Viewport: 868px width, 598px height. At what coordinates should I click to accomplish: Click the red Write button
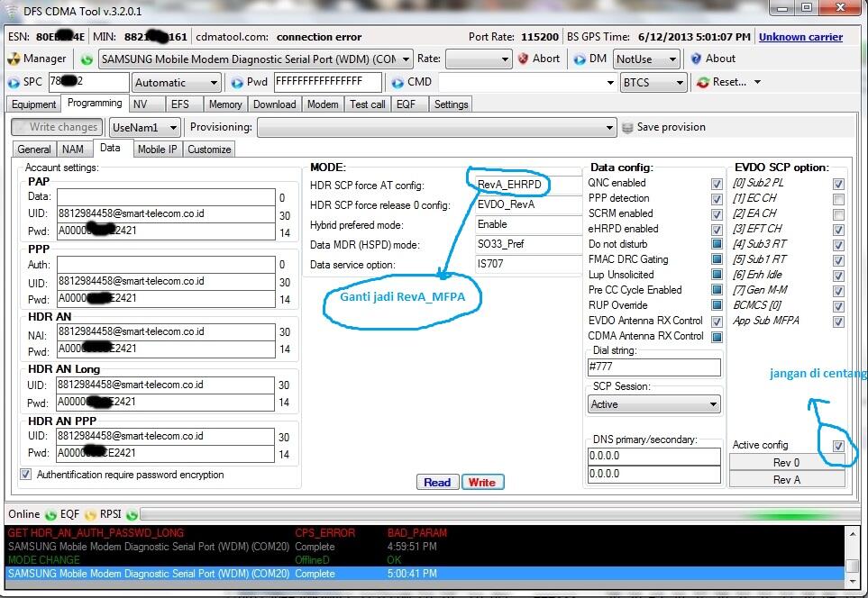point(481,483)
